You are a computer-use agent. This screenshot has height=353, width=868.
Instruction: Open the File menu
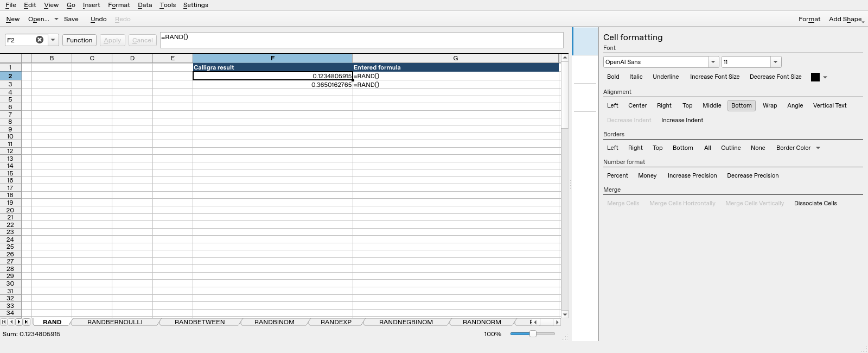click(x=11, y=5)
